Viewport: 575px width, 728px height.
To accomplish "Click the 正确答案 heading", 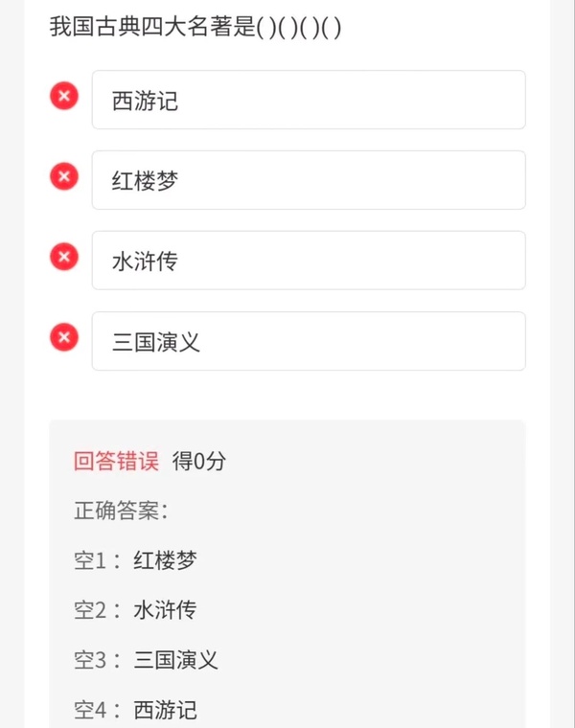I will tap(121, 511).
